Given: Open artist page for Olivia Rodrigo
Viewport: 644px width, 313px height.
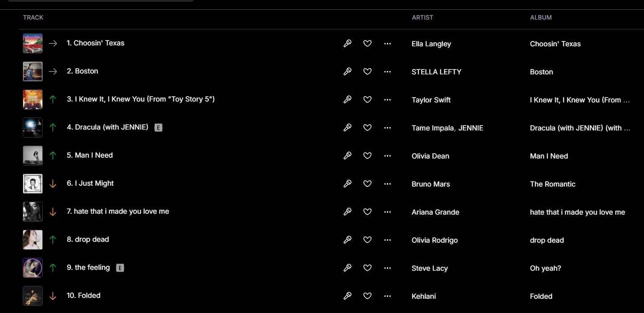Looking at the screenshot, I should (x=435, y=240).
